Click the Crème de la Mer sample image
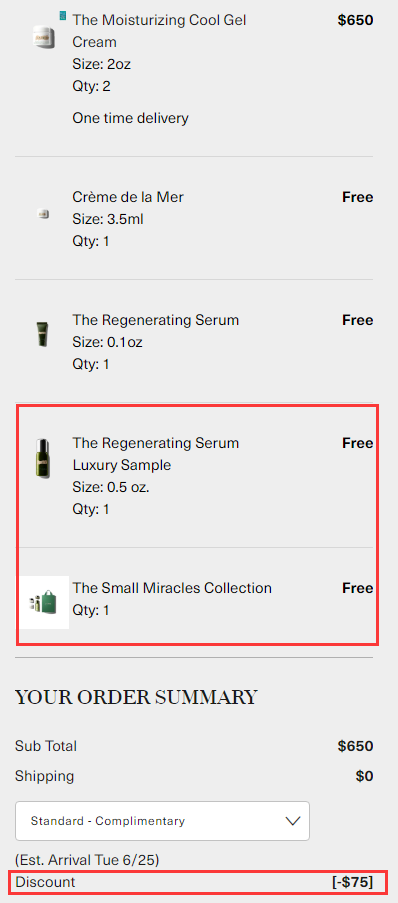This screenshot has width=398, height=903. pos(43,214)
